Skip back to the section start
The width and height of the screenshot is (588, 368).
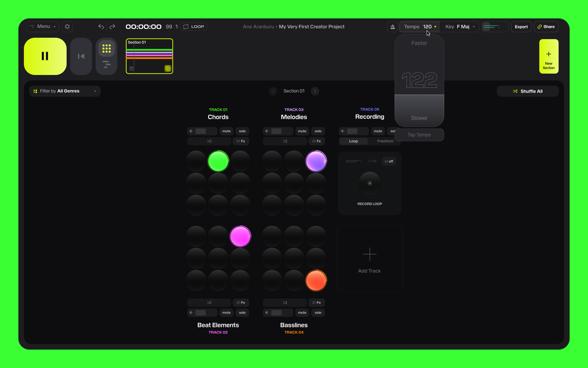click(x=81, y=56)
